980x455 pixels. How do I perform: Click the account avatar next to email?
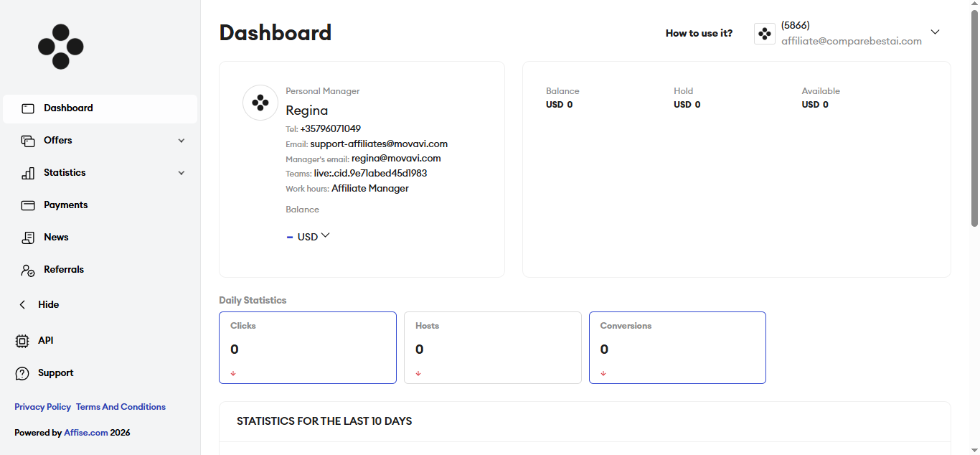coord(765,34)
